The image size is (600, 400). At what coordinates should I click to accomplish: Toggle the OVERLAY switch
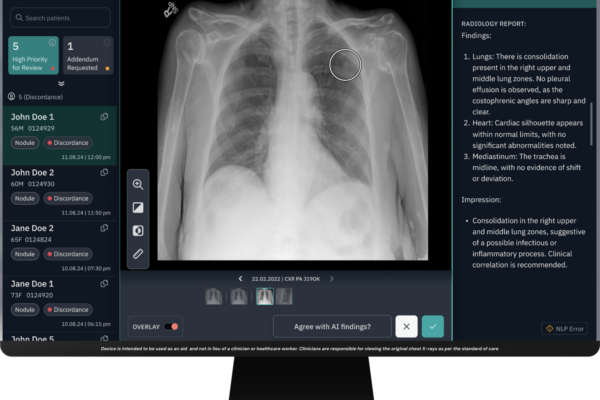[172, 326]
